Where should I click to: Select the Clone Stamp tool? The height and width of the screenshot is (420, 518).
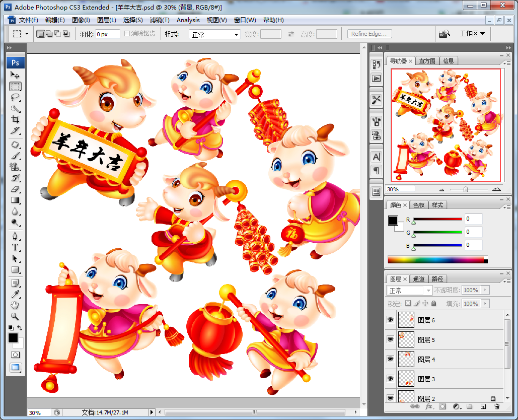click(15, 167)
